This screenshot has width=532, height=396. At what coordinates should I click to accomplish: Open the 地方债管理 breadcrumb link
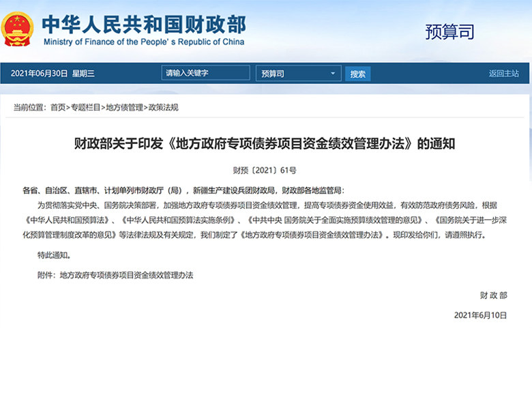click(125, 108)
